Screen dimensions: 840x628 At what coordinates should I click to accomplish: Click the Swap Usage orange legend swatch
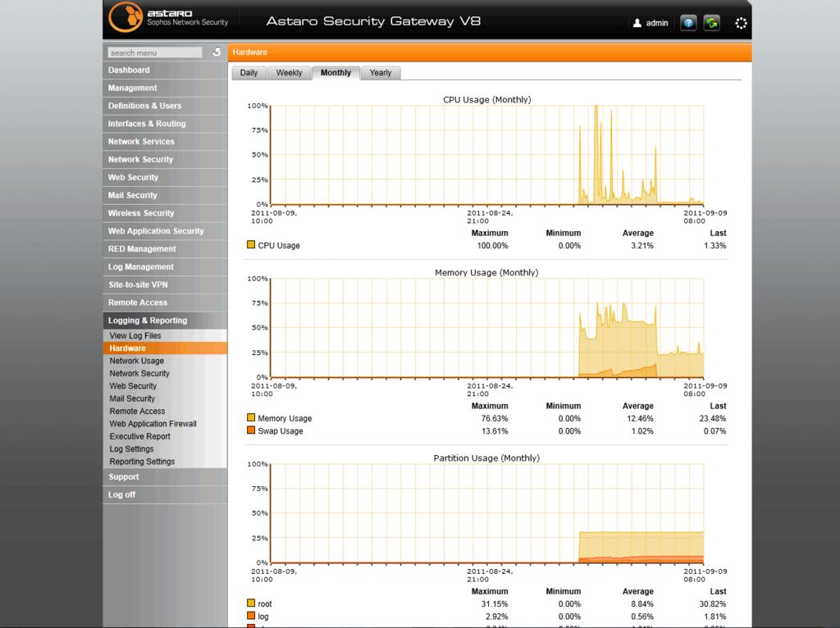point(251,430)
